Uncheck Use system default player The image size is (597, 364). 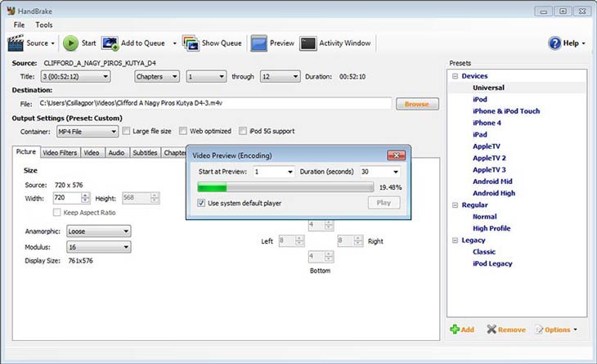[x=201, y=203]
